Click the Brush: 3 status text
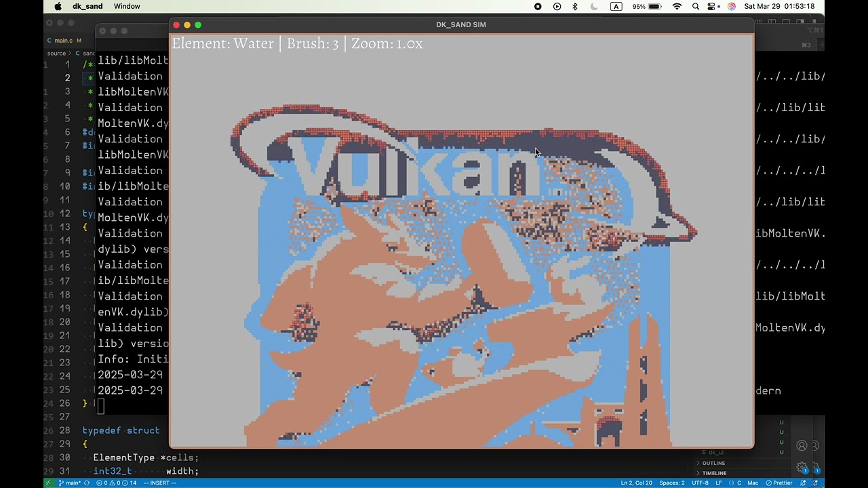 point(312,43)
